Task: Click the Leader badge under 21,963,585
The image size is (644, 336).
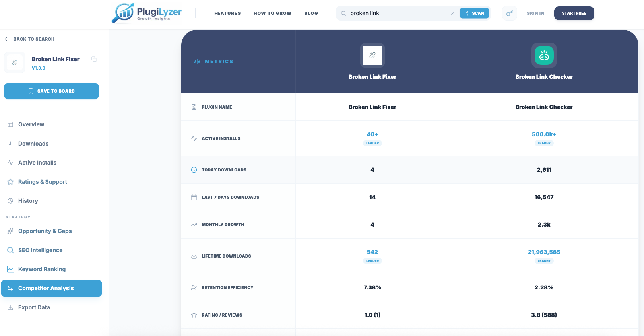Action: pos(544,261)
